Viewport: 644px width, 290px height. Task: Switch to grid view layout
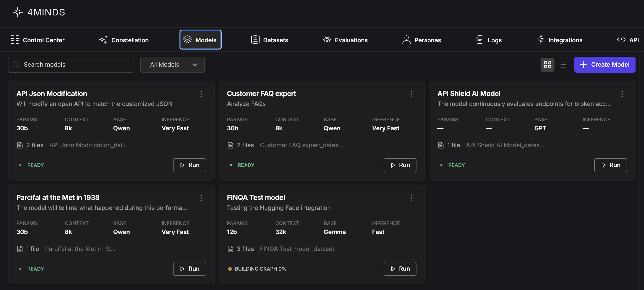tap(547, 65)
